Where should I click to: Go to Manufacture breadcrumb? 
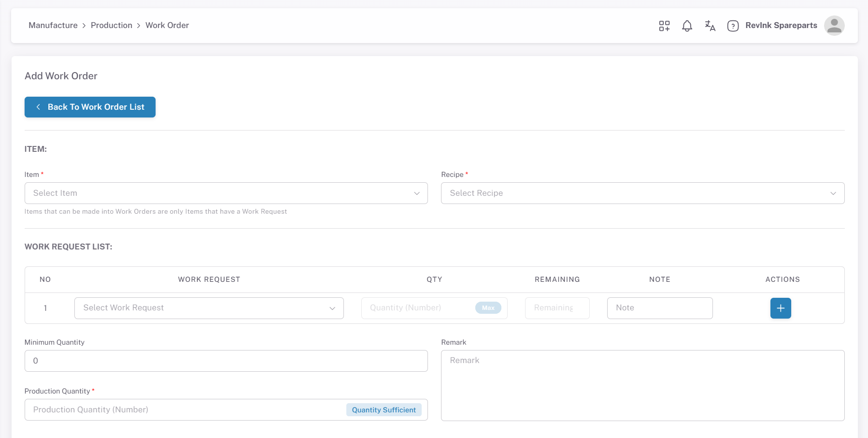[x=53, y=25]
